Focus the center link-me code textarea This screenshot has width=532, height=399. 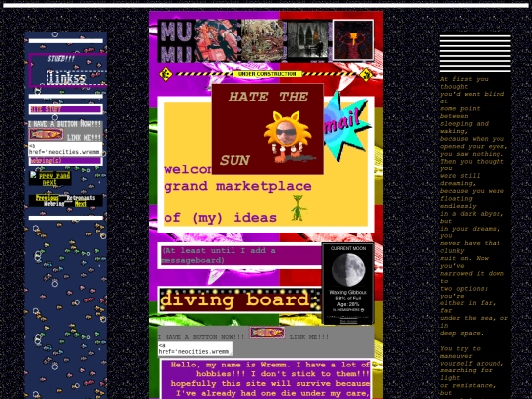195,349
